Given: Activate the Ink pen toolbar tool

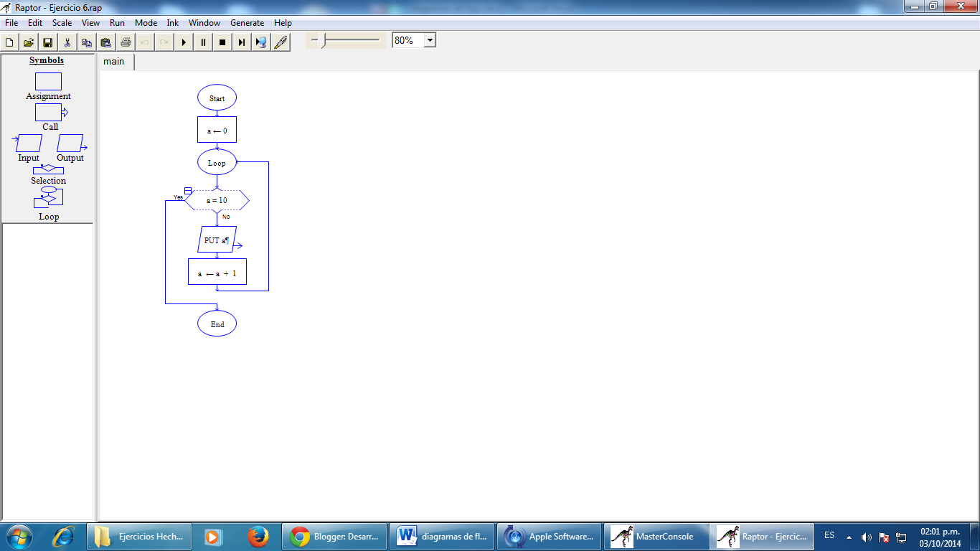Looking at the screenshot, I should point(281,42).
